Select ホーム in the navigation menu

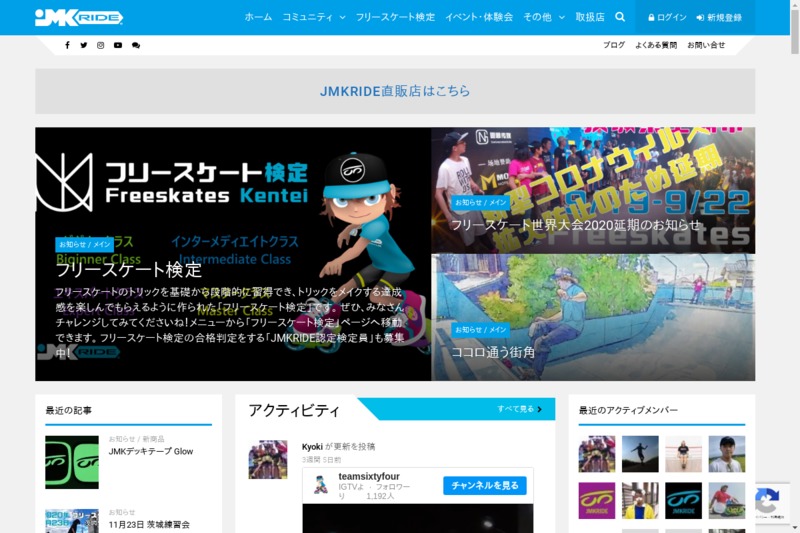click(258, 17)
